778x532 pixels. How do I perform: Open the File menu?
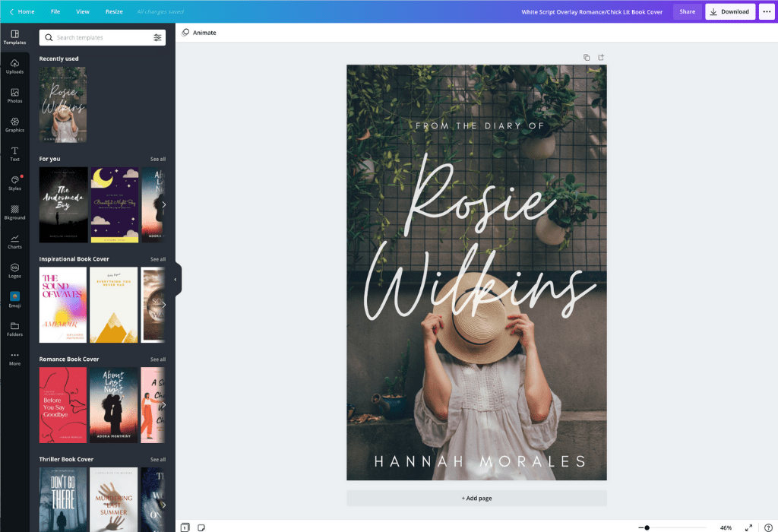point(54,11)
